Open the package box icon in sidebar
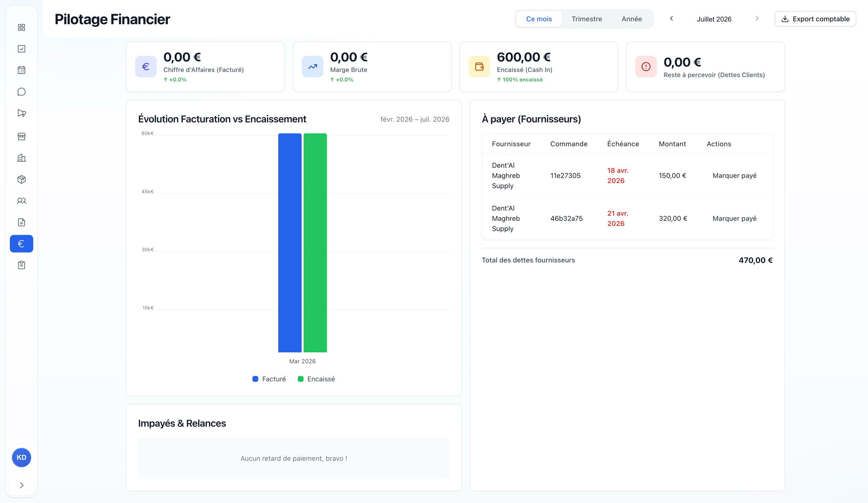868x503 pixels. coord(21,180)
